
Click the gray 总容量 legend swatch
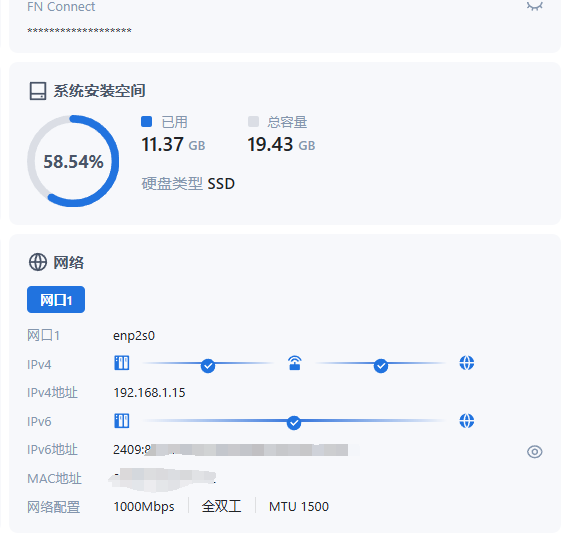click(x=253, y=122)
